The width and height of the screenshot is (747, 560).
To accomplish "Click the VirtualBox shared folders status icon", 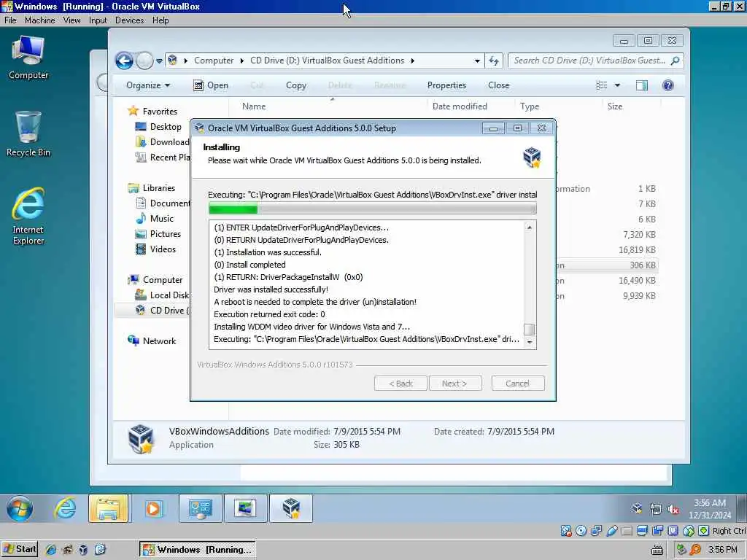I will point(627,531).
